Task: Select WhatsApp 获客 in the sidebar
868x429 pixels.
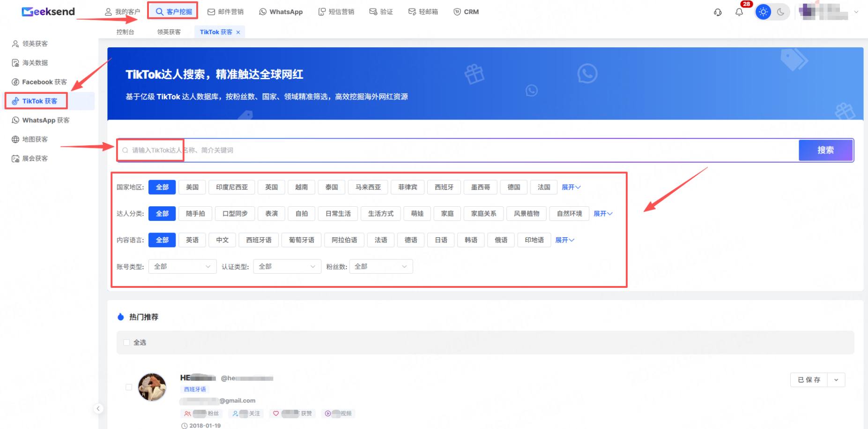Action: point(41,120)
